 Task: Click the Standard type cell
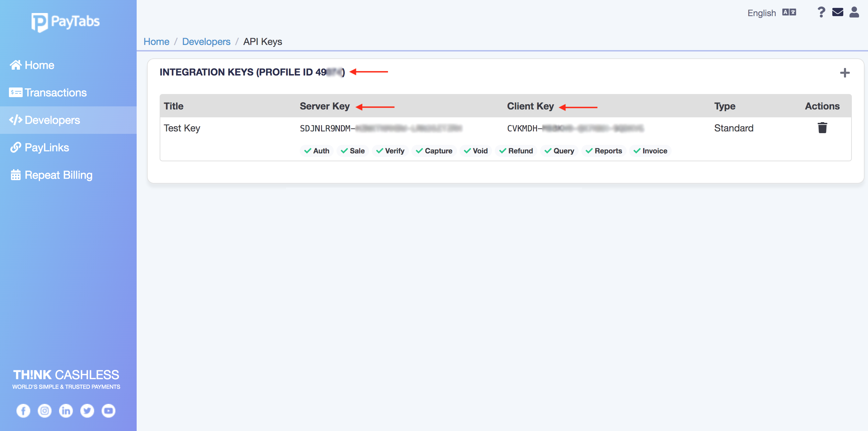[734, 128]
